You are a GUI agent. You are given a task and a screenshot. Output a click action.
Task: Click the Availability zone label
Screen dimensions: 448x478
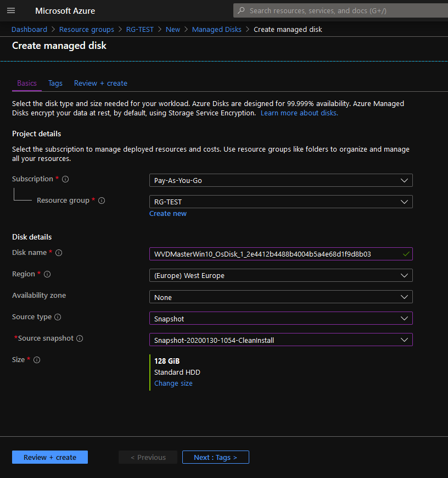click(x=39, y=296)
